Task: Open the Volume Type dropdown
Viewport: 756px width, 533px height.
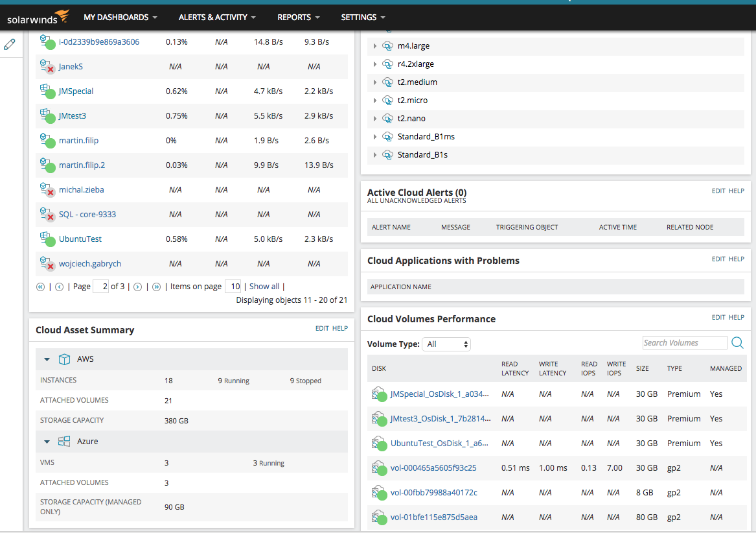Action: (x=446, y=344)
